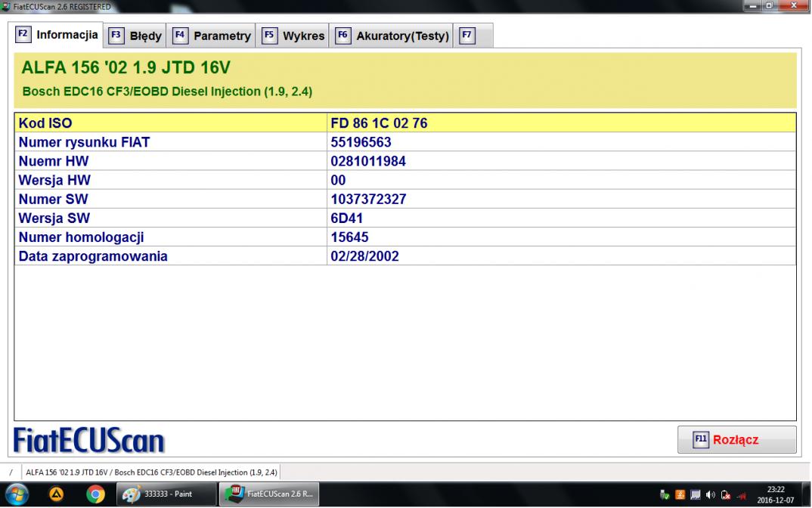Click the monitor tray icon
This screenshot has width=812, height=508.
pyautogui.click(x=695, y=495)
